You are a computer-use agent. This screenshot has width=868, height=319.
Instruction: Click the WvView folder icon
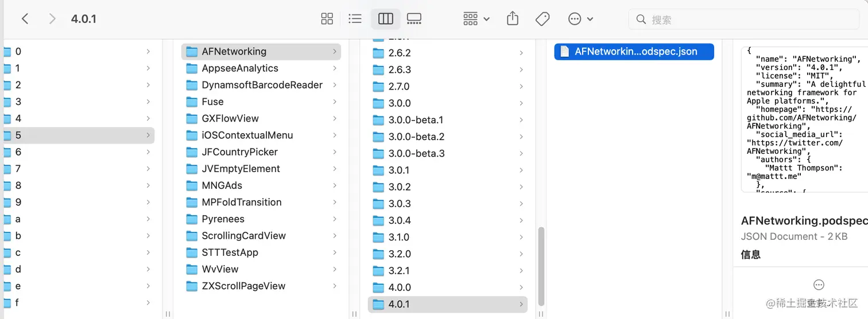(192, 269)
